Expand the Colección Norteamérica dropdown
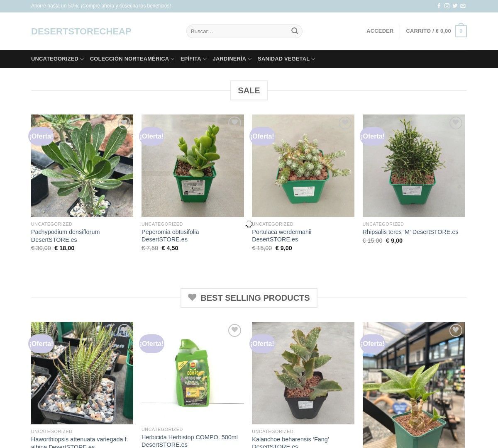 coord(132,59)
